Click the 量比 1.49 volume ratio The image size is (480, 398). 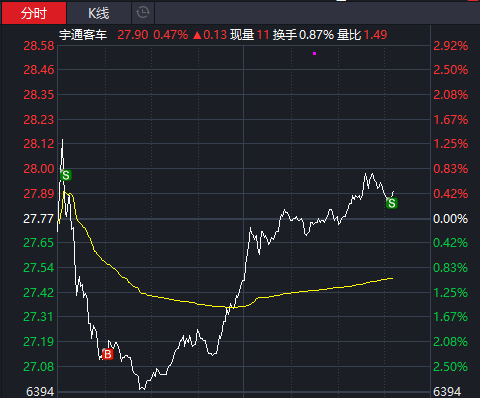(362, 35)
